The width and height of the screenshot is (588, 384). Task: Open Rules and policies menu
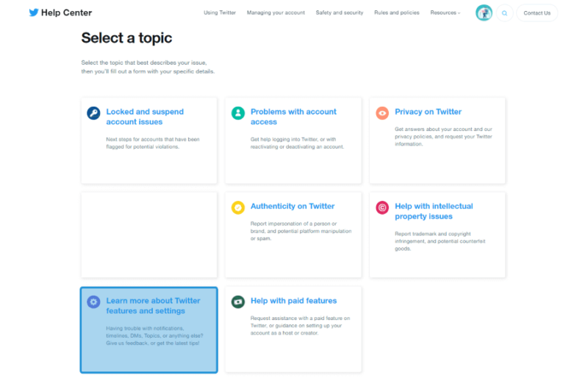[x=397, y=13]
